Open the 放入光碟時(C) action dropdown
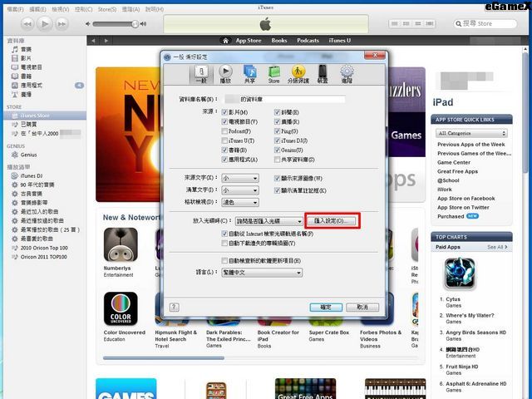This screenshot has height=399, width=532. click(269, 221)
